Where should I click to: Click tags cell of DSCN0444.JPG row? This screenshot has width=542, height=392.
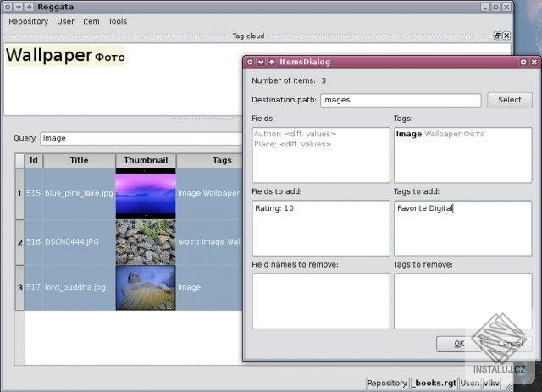tap(209, 242)
